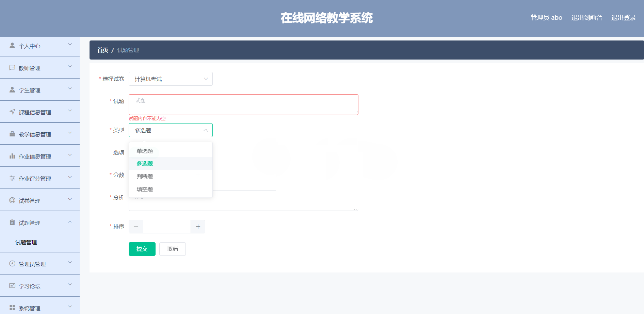Increase 排序 value with plus stepper
Image resolution: width=644 pixels, height=314 pixels.
tap(198, 226)
